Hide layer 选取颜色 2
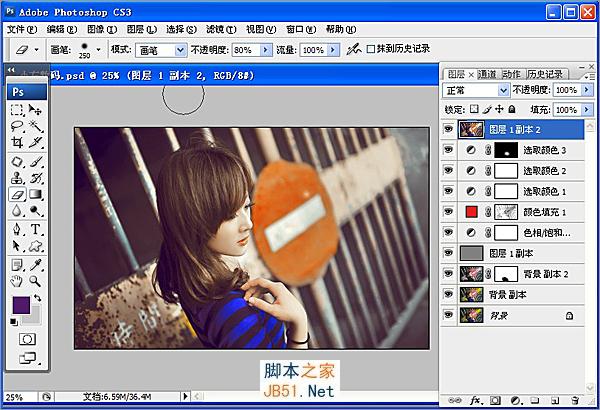The image size is (600, 410). (x=448, y=170)
